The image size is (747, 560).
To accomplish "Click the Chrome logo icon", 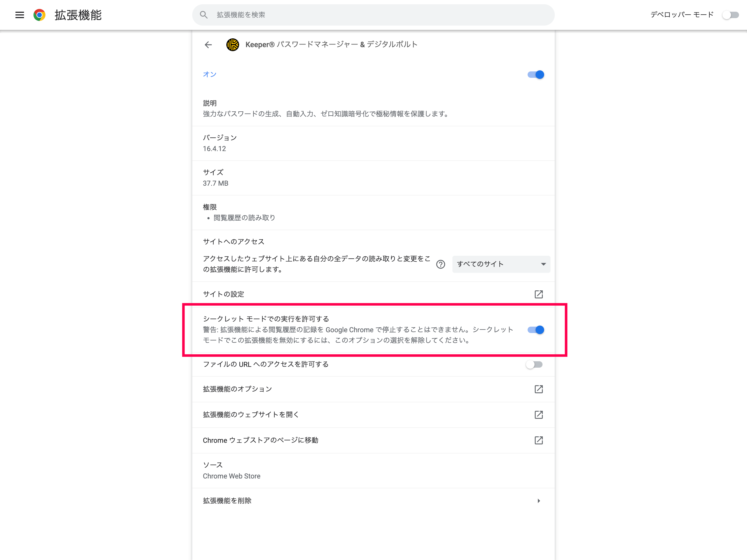I will pos(39,15).
